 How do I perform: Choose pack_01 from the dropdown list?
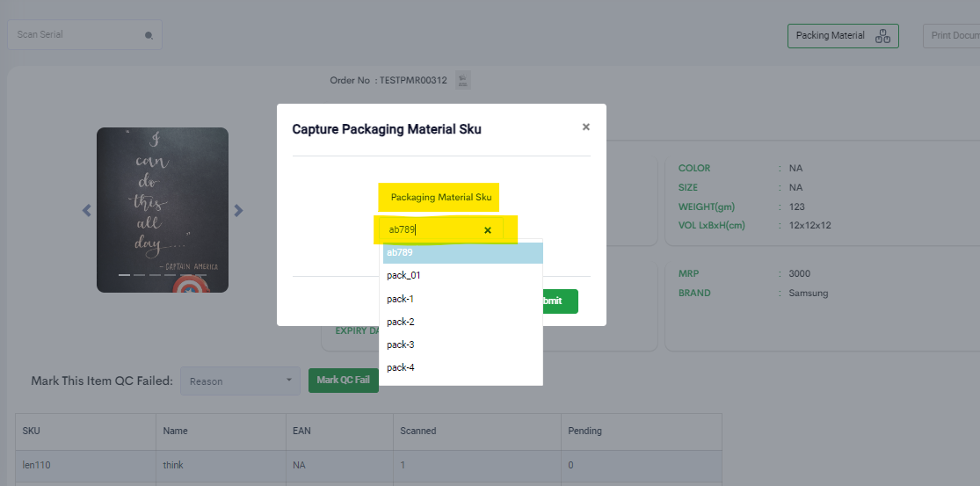(462, 275)
